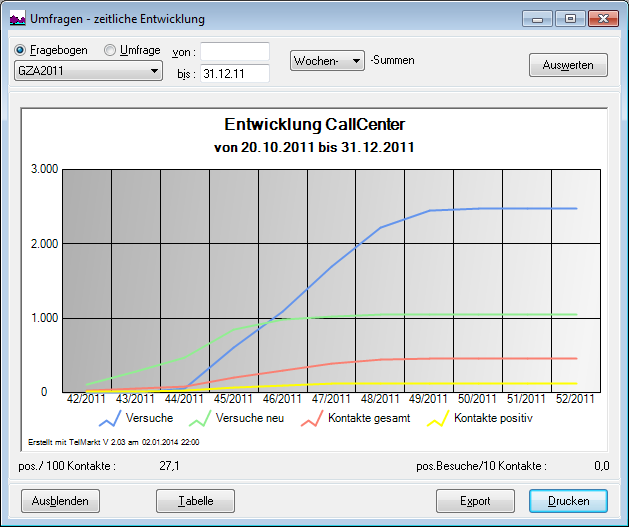
Task: Select the Umfrage radio button
Action: coord(110,50)
